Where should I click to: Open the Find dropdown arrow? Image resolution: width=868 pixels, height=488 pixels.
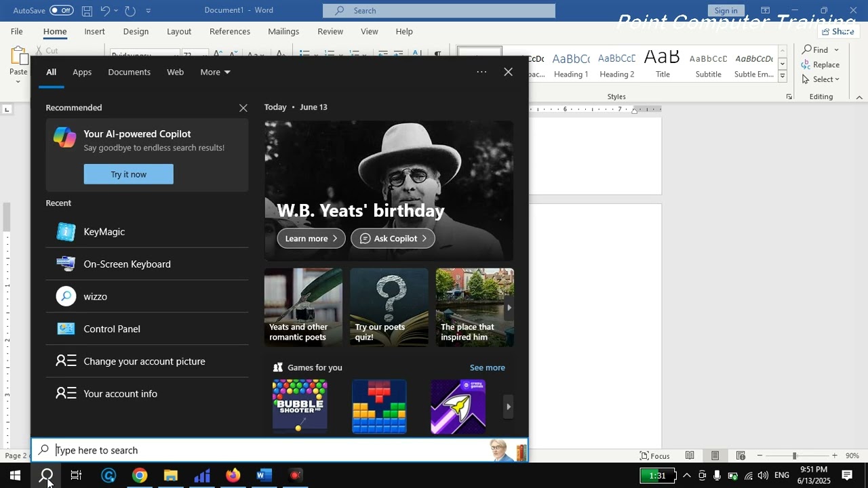coord(836,49)
